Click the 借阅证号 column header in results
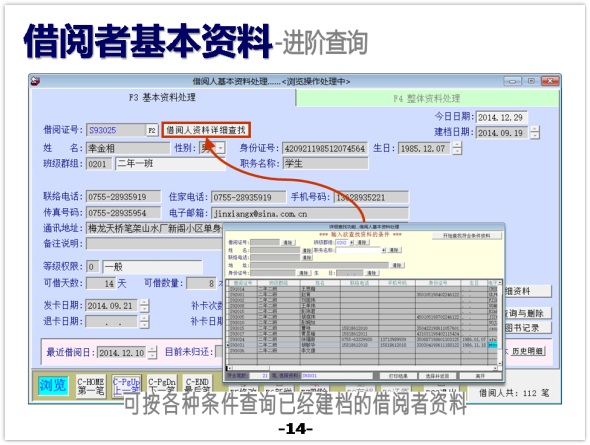Image resolution: width=590 pixels, height=445 pixels. click(243, 282)
